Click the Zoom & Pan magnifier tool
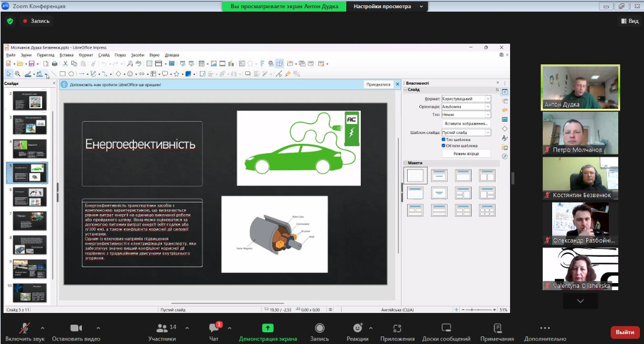Image resolution: width=644 pixels, height=344 pixels. [18, 74]
